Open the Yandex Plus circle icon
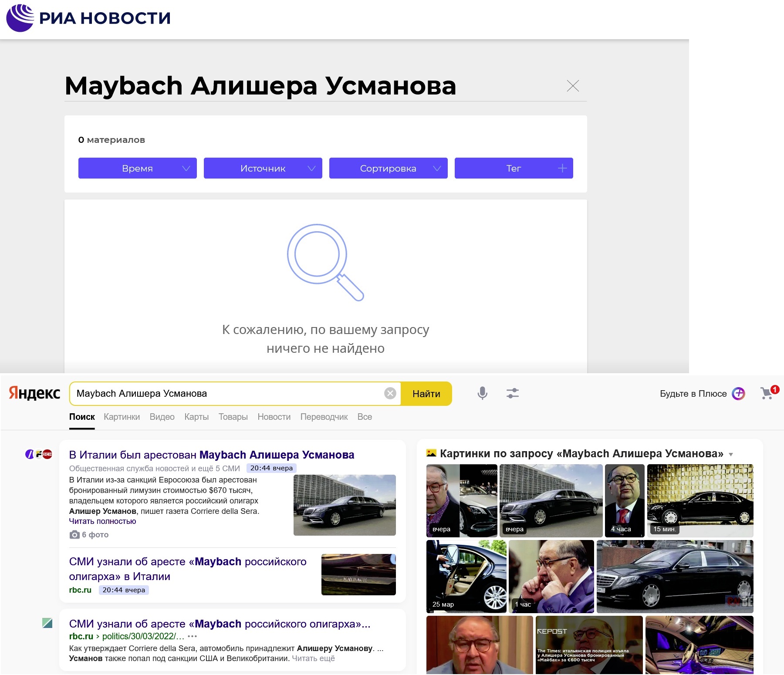Viewport: 784px width, 675px height. [x=738, y=394]
